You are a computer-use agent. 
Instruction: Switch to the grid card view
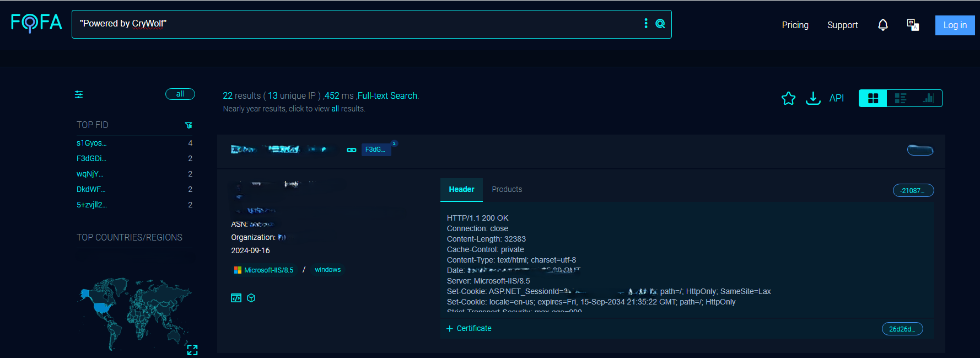pyautogui.click(x=873, y=98)
